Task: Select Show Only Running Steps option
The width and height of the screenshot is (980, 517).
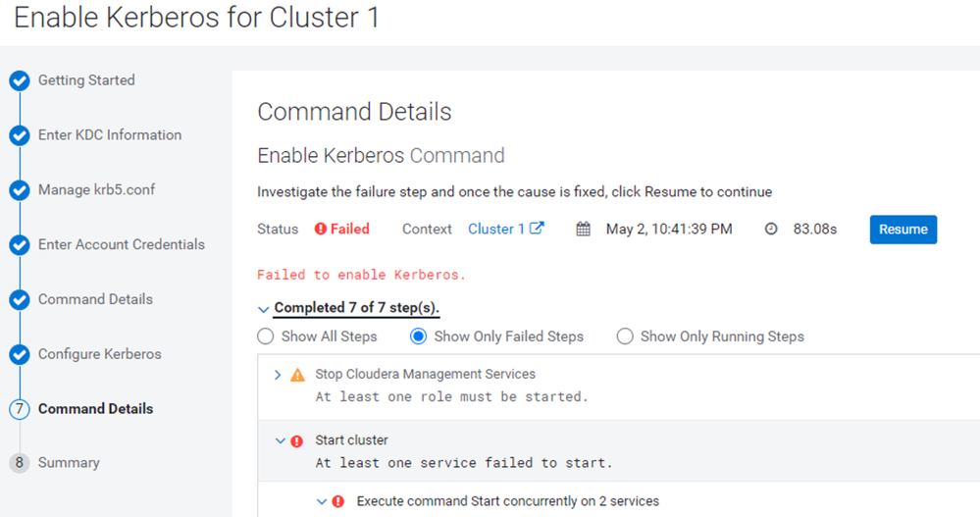Action: (x=625, y=336)
